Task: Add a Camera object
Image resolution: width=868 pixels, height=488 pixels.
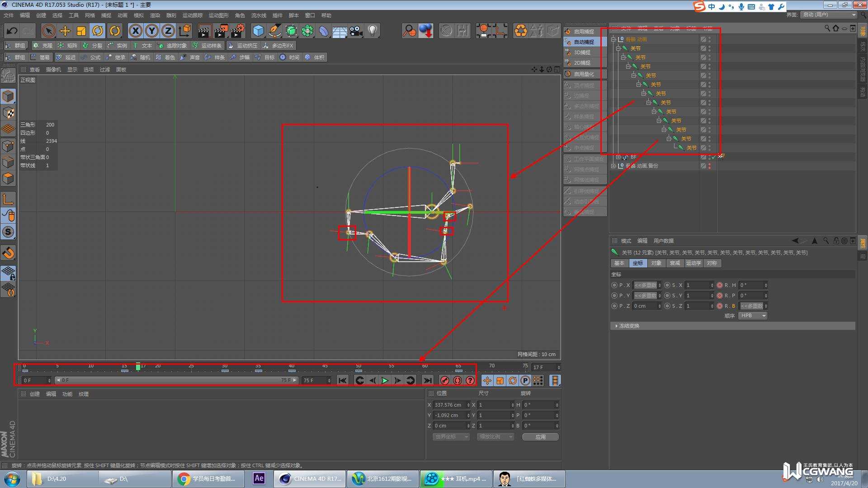Action: [x=356, y=31]
